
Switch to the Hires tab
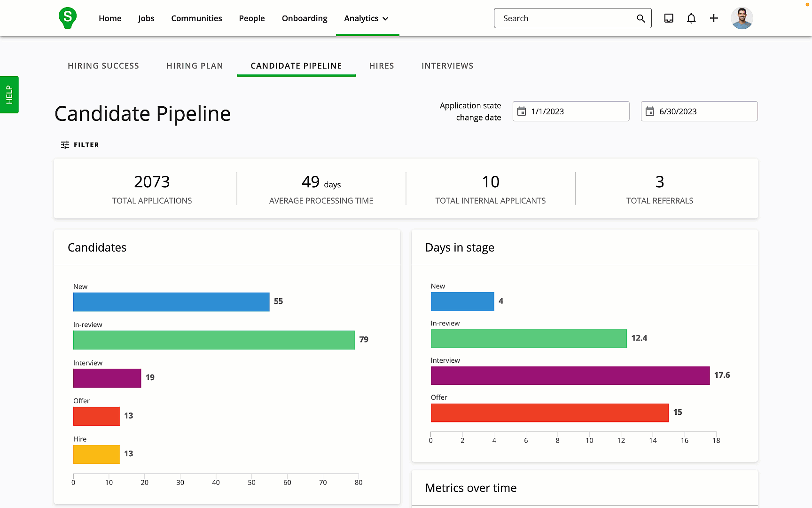[x=381, y=66]
